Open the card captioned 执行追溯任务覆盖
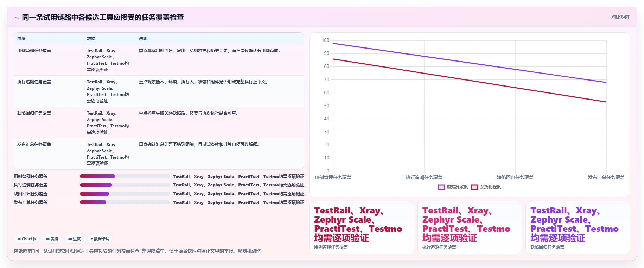Viewport: 644px width, 268px height. tap(470, 228)
